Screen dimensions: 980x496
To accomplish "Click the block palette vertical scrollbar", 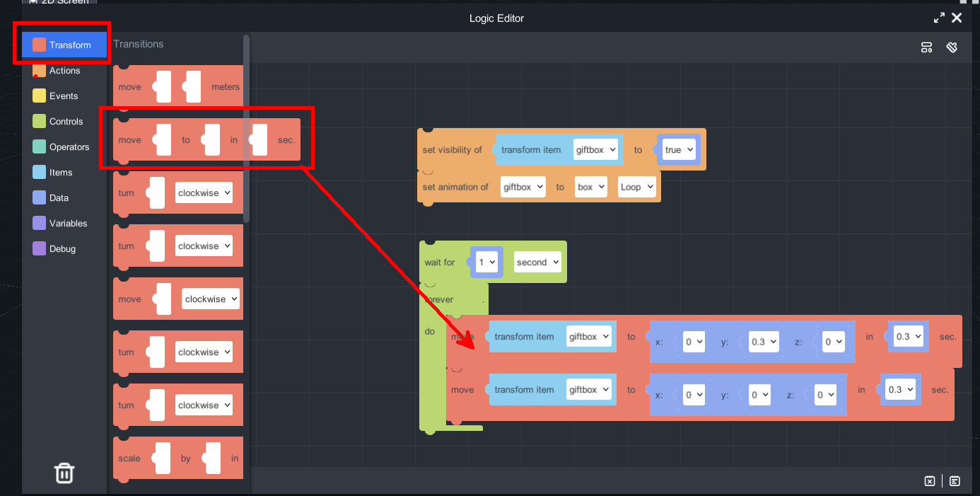I will click(x=246, y=127).
